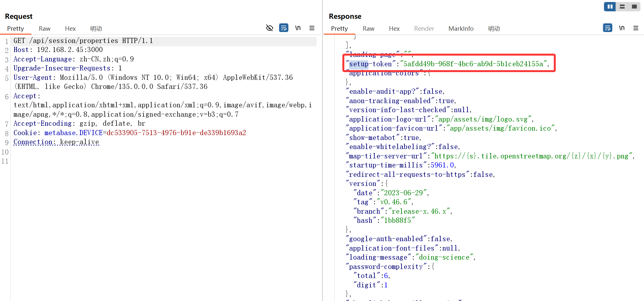
Task: Select the 明动 tab in Request panel
Action: tap(96, 29)
